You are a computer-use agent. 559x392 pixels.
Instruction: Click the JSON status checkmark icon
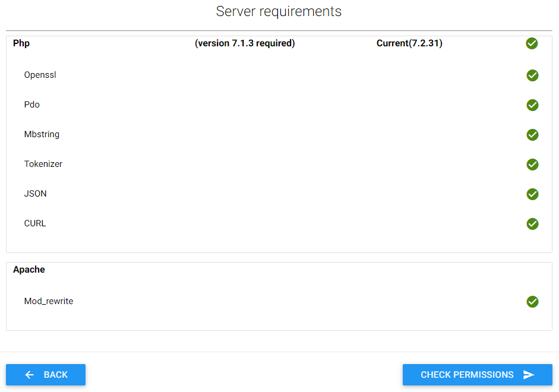tap(532, 194)
